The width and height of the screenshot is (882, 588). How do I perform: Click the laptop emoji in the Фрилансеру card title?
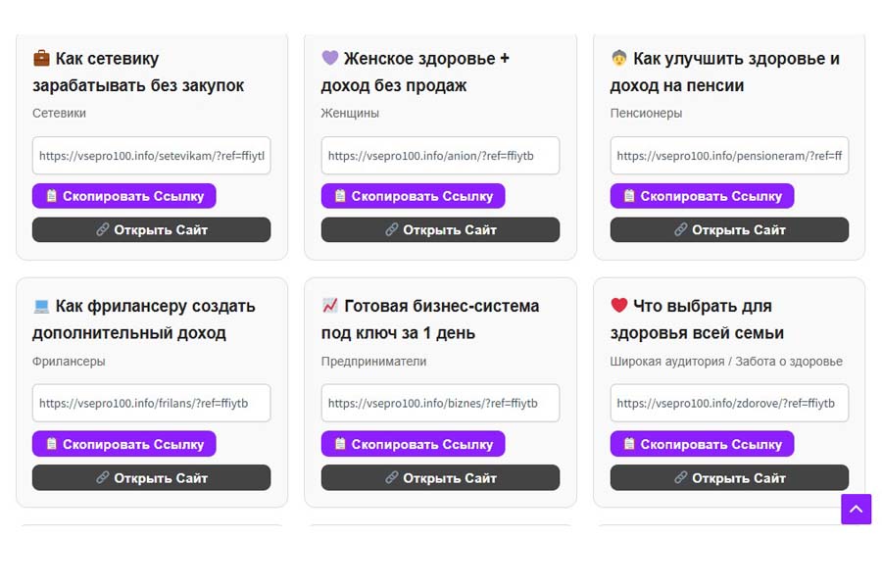pos(41,306)
